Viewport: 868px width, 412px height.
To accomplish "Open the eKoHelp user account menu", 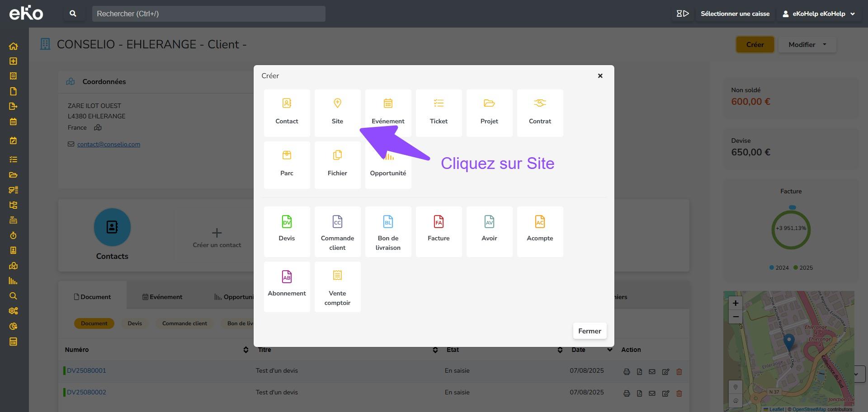I will 819,14.
